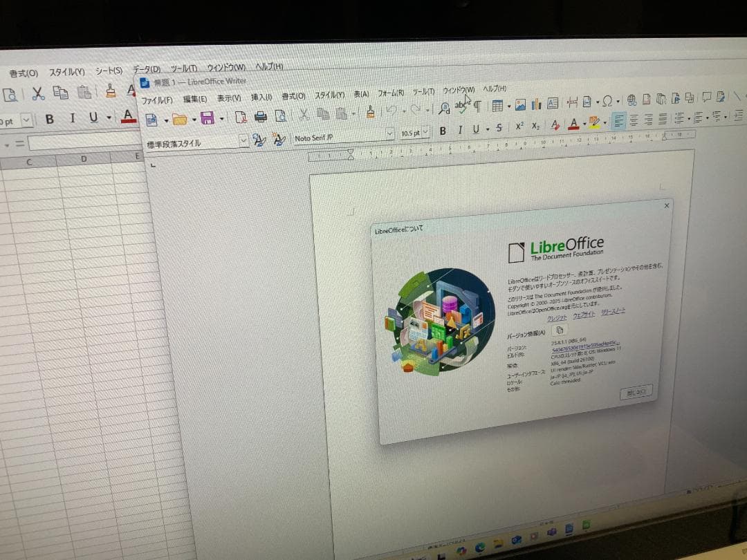747x560 pixels.
Task: Open the データ(D) menu in Calc
Action: (x=146, y=69)
